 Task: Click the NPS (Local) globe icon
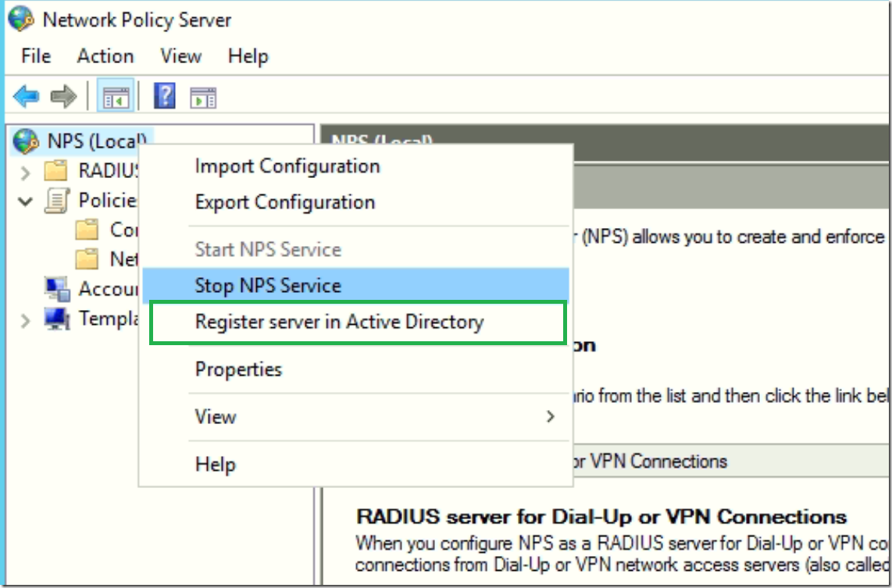[26, 141]
